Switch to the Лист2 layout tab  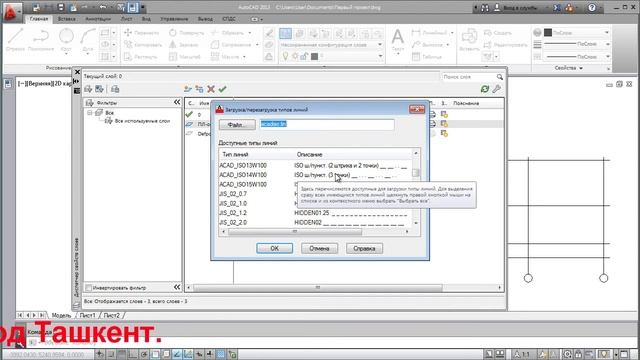click(x=111, y=316)
